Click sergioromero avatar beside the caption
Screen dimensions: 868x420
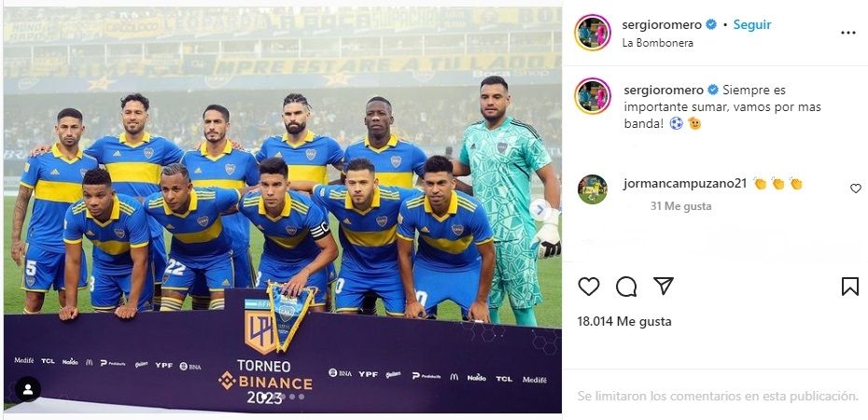593,96
